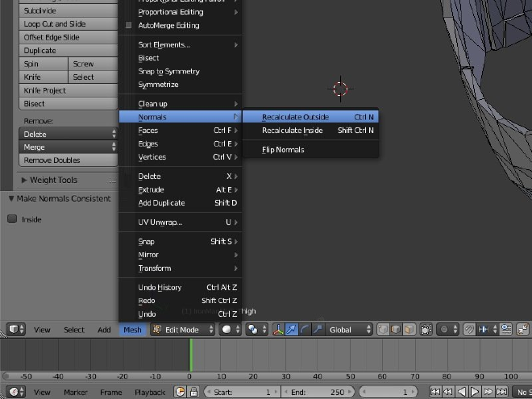Choose Recalculate Outside

[310, 117]
